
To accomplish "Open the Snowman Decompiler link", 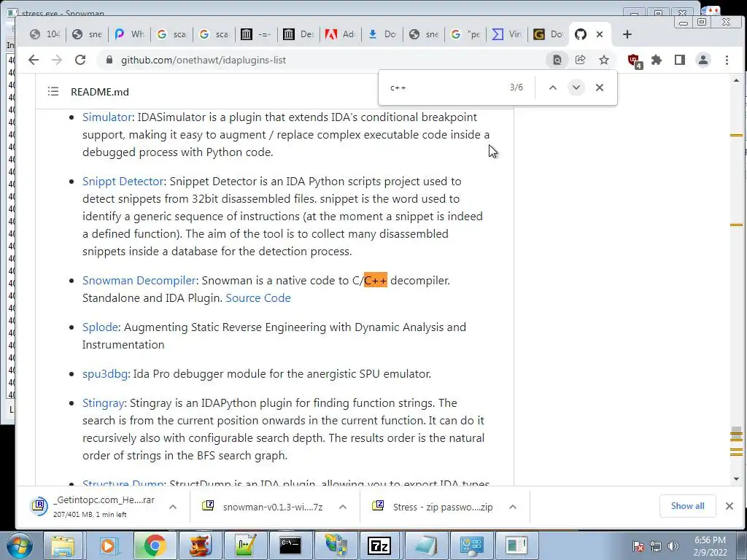I will click(x=139, y=281).
